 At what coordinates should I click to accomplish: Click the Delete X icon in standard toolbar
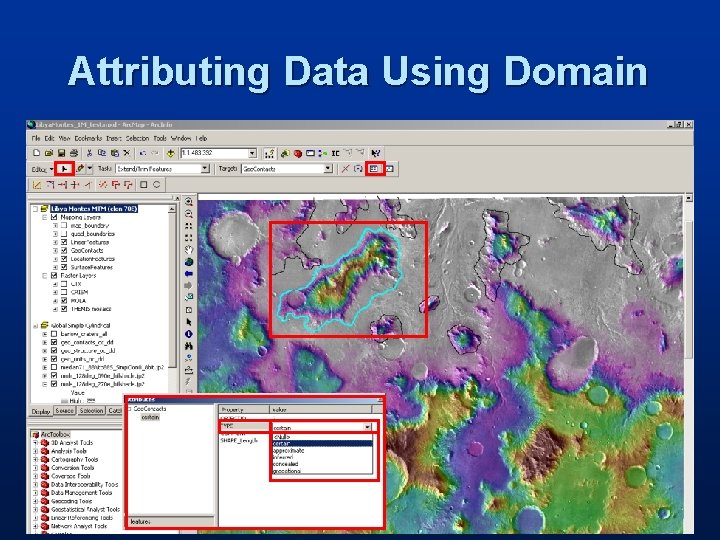[127, 153]
